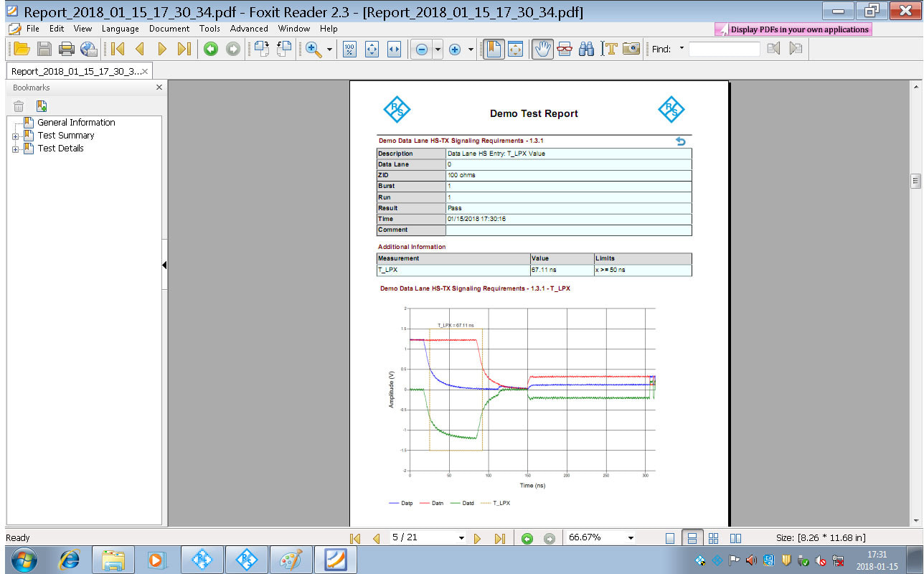The image size is (924, 574).
Task: Open the 66.67% zoom level dropdown
Action: pos(631,538)
